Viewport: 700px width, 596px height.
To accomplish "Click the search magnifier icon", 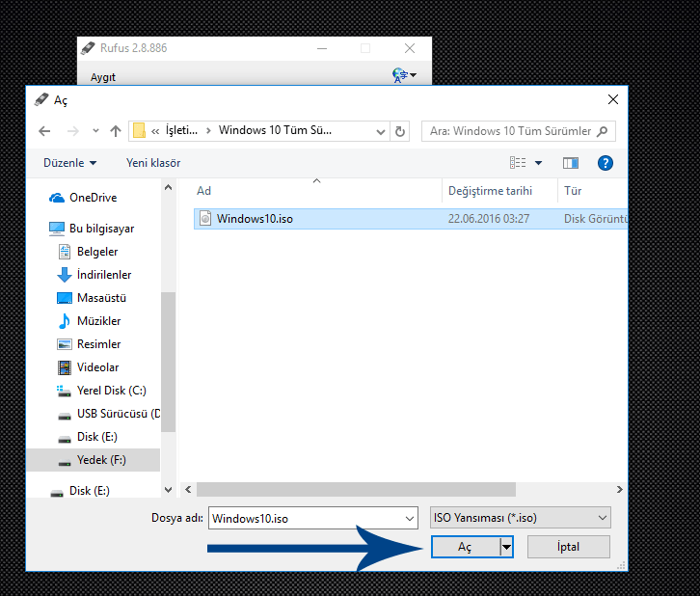I will [x=603, y=131].
